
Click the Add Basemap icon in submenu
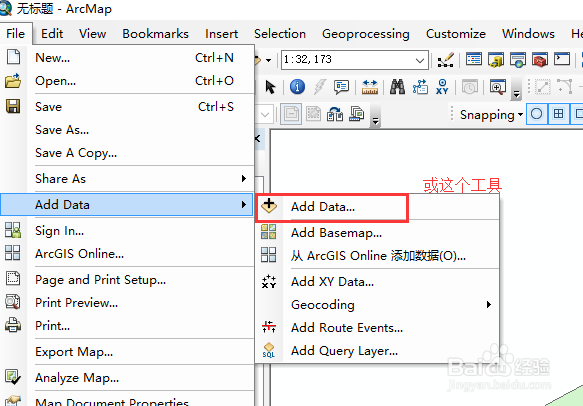point(268,232)
